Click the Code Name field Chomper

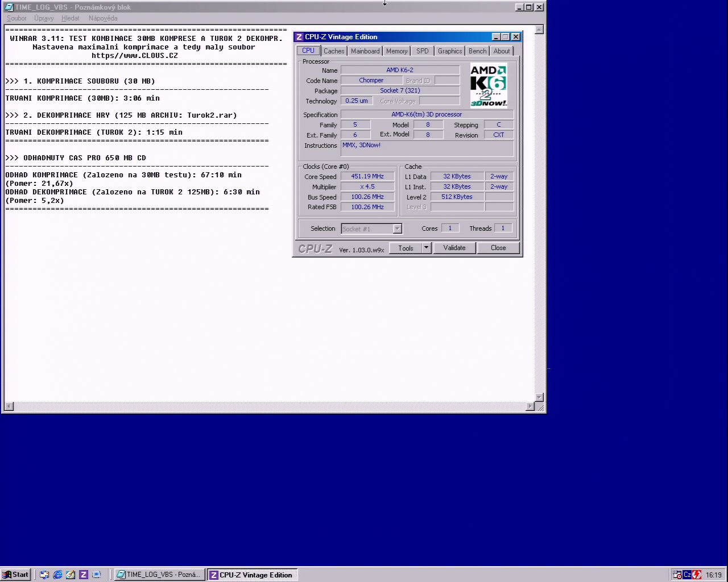click(371, 80)
